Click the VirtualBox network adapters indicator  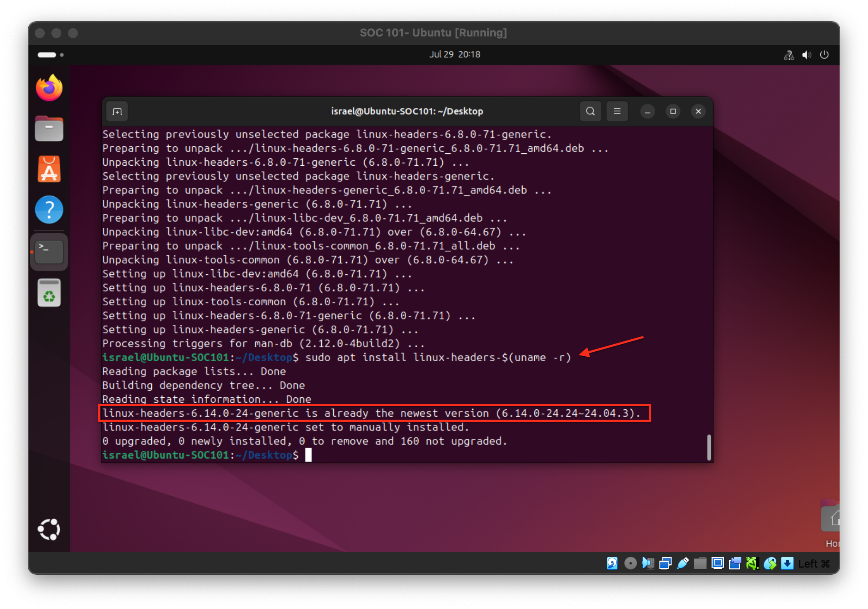665,563
